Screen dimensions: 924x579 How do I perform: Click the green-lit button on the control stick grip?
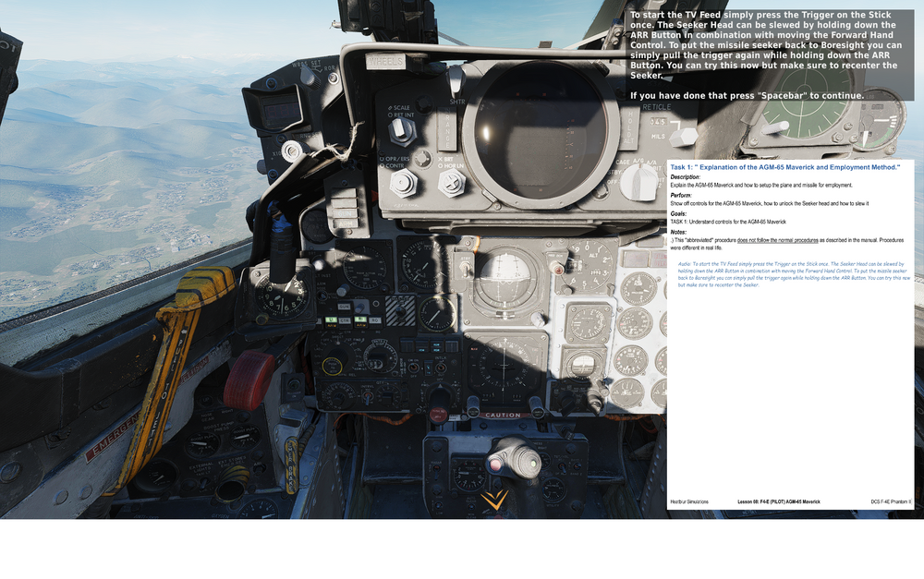(533, 464)
